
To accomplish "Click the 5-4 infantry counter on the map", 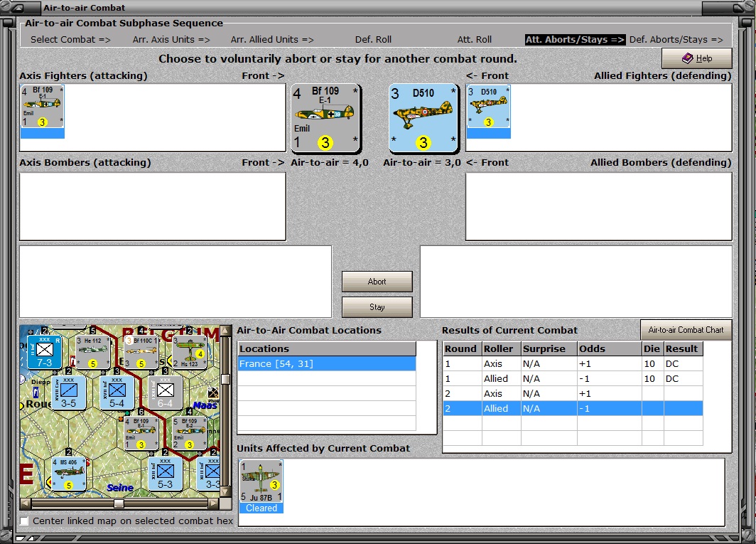I will tap(117, 393).
